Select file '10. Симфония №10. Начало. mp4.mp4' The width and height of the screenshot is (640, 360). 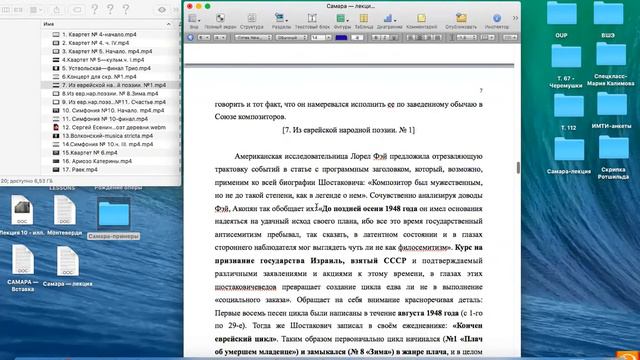pyautogui.click(x=113, y=111)
